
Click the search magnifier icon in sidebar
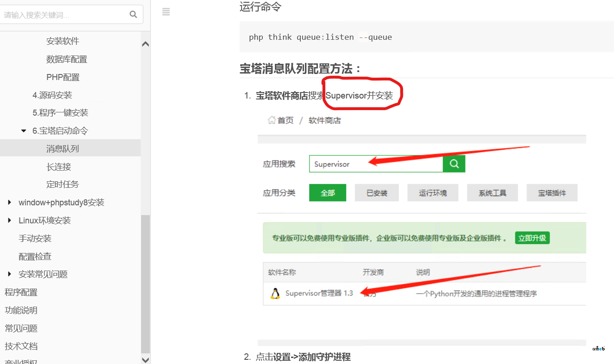[x=133, y=14]
